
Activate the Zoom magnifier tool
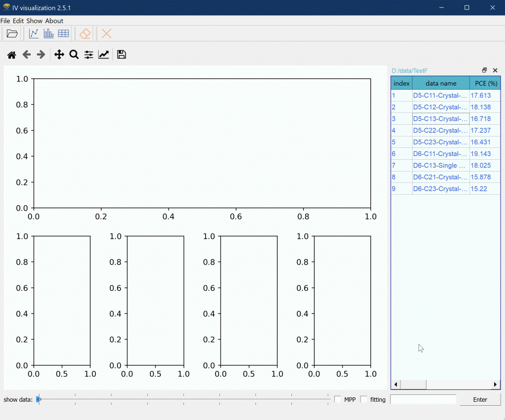tap(74, 55)
